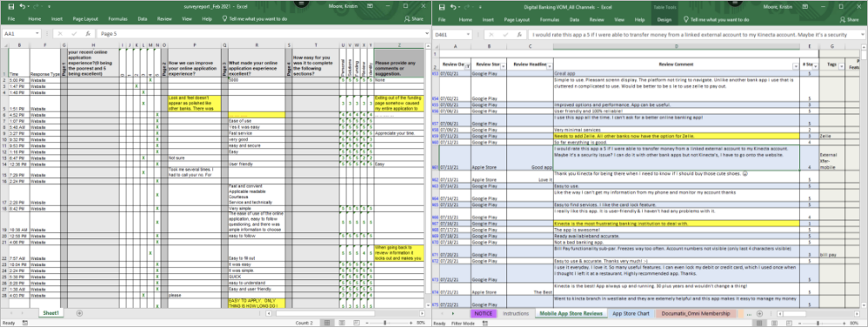This screenshot has height=328, width=868.
Task: Select Sheet1 tab in surveyreport window
Action: pos(52,313)
